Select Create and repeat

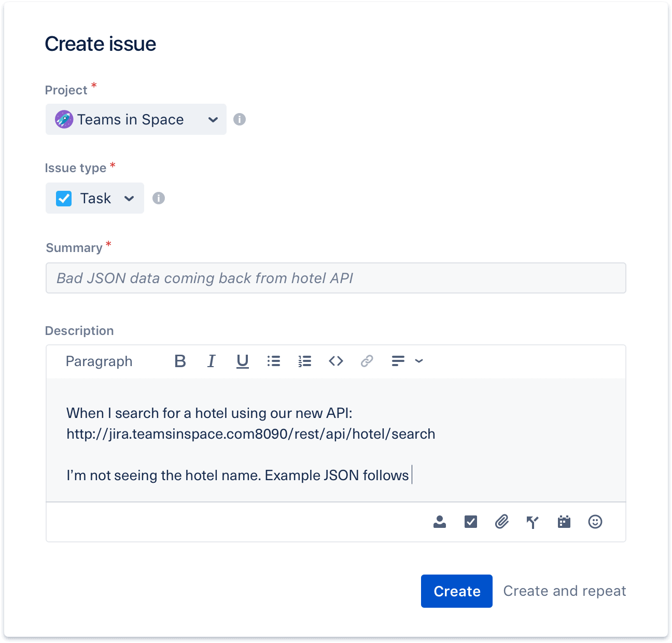tap(564, 591)
